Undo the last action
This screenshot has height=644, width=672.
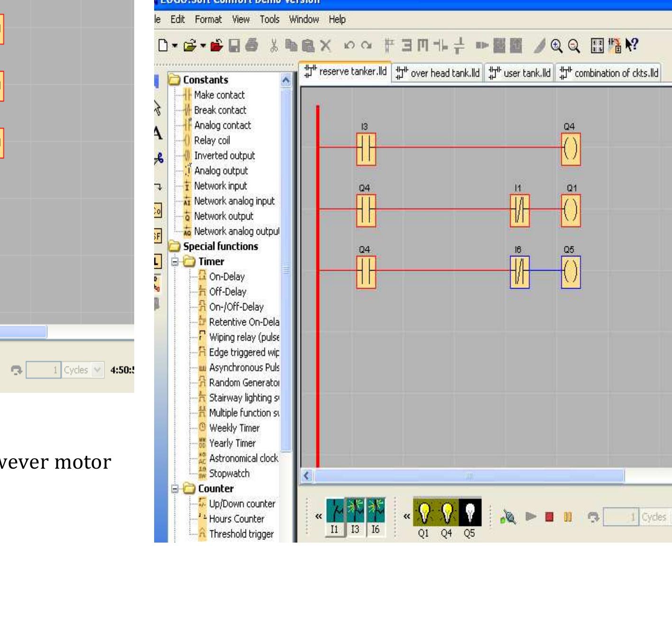350,45
